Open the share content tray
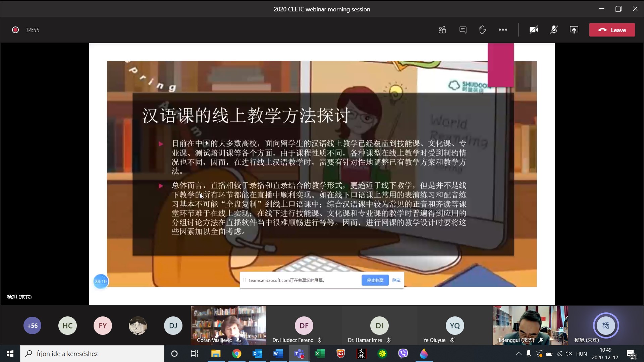644x362 pixels. [574, 30]
